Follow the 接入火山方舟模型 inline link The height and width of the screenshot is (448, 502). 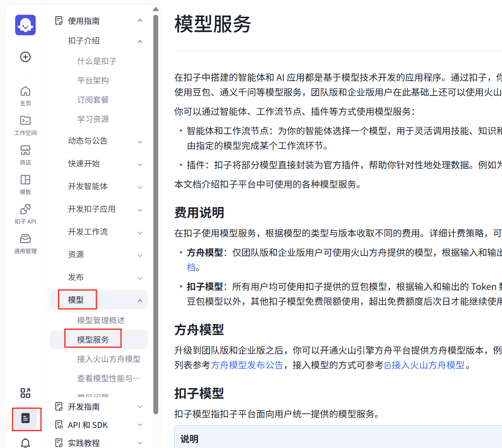pyautogui.click(x=428, y=365)
